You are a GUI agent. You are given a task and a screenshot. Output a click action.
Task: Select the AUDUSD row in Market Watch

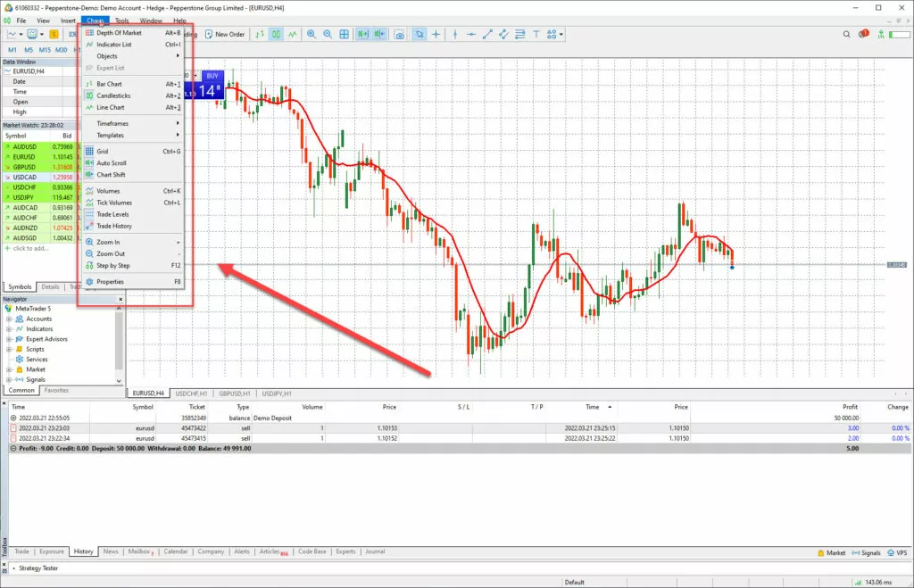[x=25, y=146]
